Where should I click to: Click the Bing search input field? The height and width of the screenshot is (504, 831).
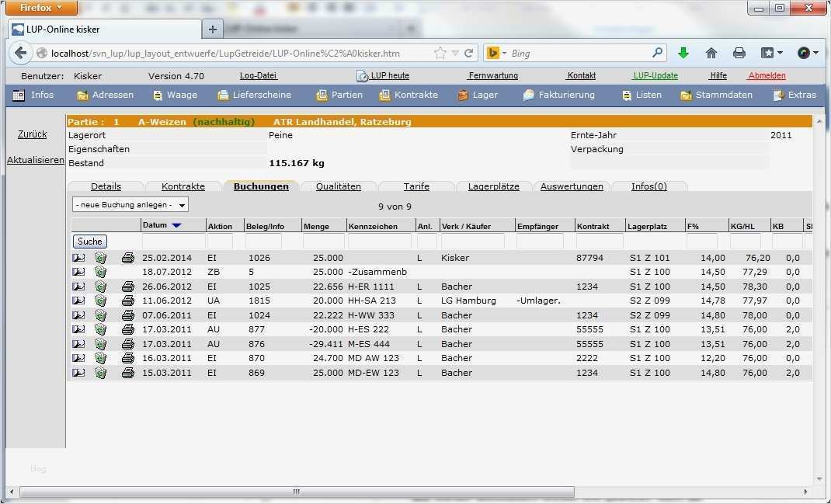pyautogui.click(x=578, y=53)
